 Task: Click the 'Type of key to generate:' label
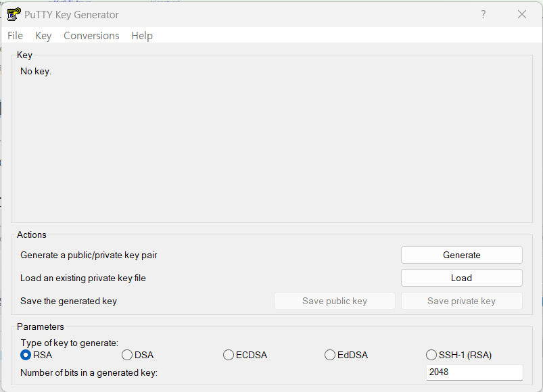69,343
